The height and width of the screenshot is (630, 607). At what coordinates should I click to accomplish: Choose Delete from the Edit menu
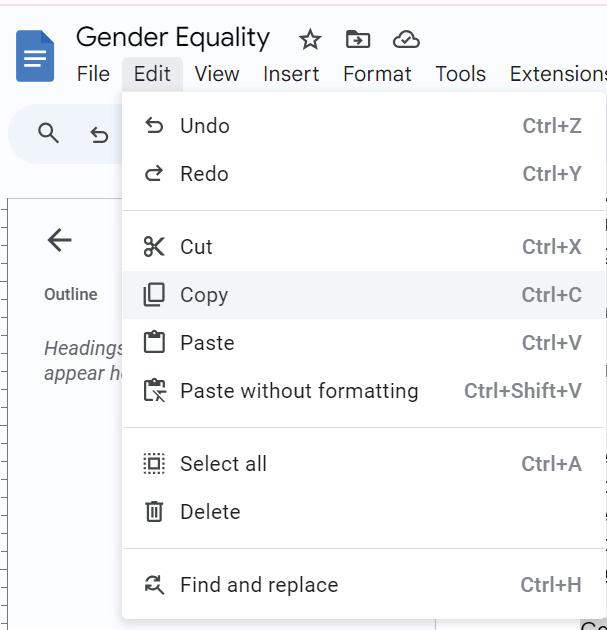pos(210,512)
